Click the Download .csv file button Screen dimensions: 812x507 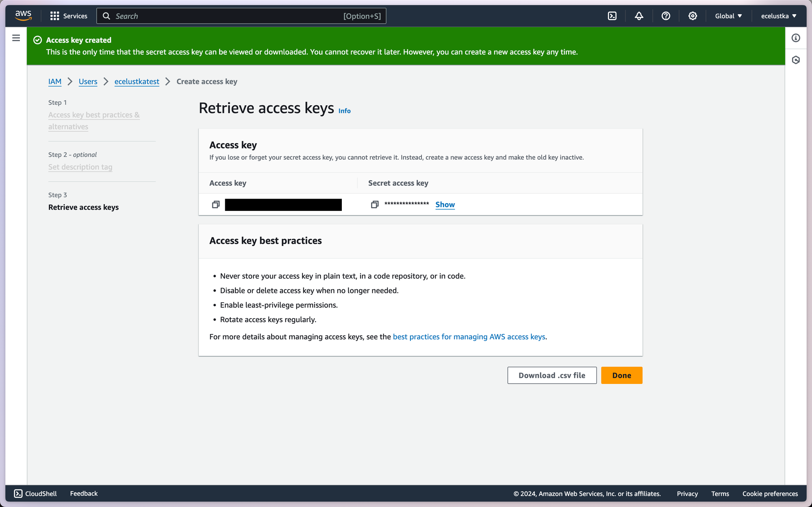click(x=551, y=375)
